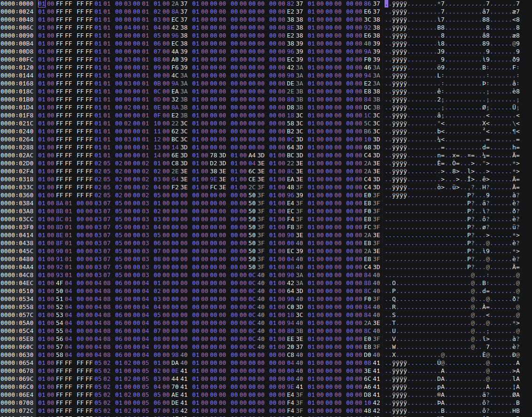Select hex byte 8E in row 0000:006C

[x=291, y=28]
